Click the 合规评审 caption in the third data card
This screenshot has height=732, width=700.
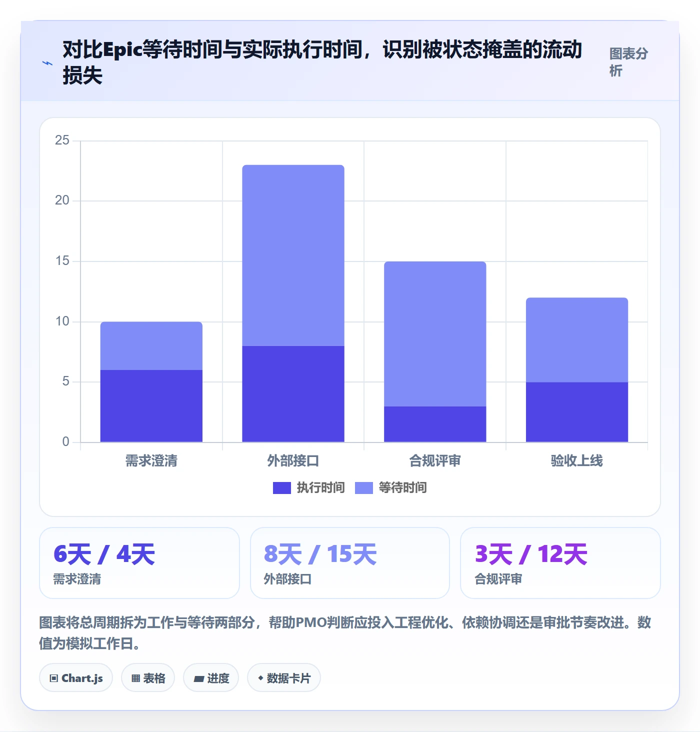point(498,579)
